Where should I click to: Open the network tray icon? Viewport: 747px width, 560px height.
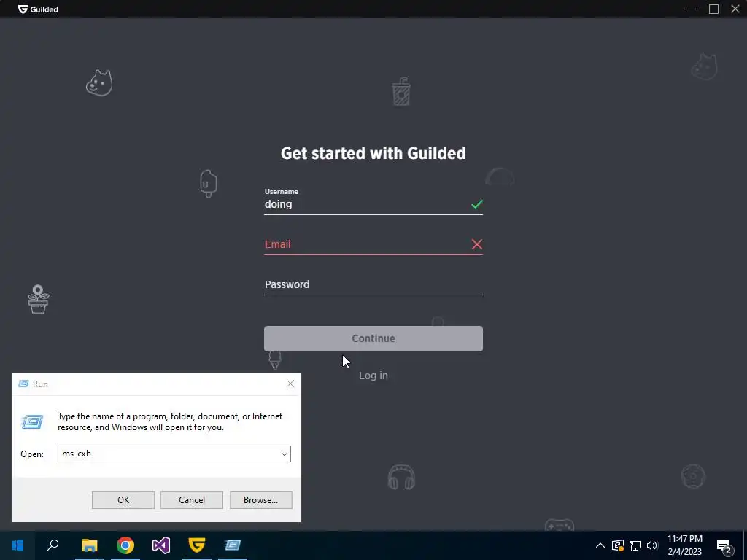tap(635, 545)
